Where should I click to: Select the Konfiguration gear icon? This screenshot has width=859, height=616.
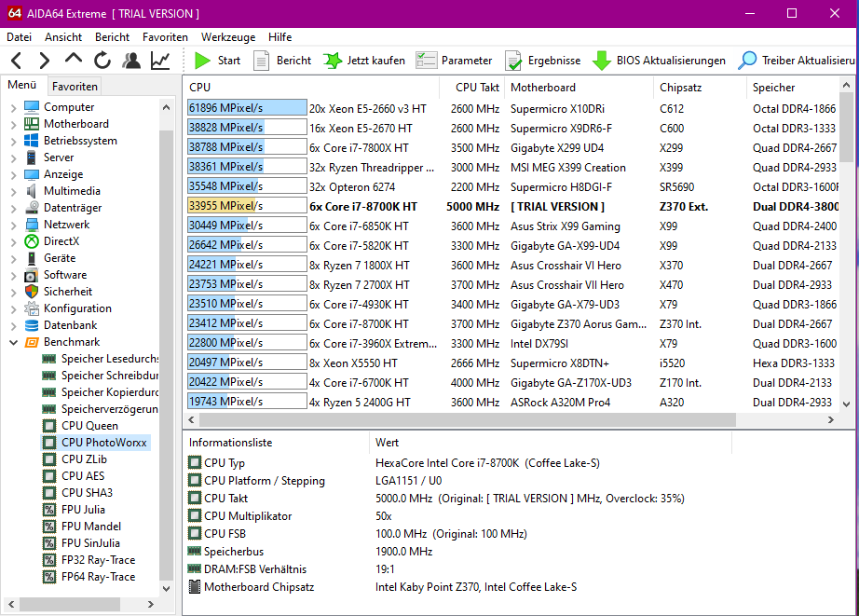click(x=32, y=308)
